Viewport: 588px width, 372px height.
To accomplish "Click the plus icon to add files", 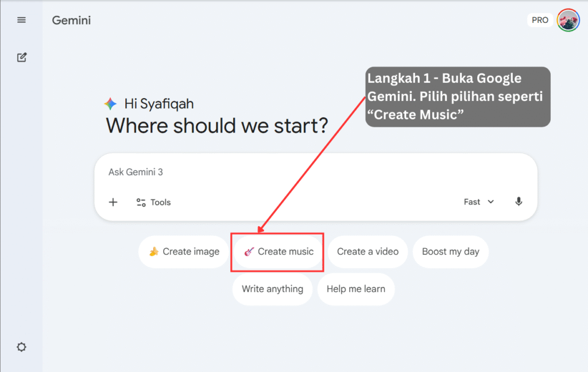I will [x=113, y=202].
